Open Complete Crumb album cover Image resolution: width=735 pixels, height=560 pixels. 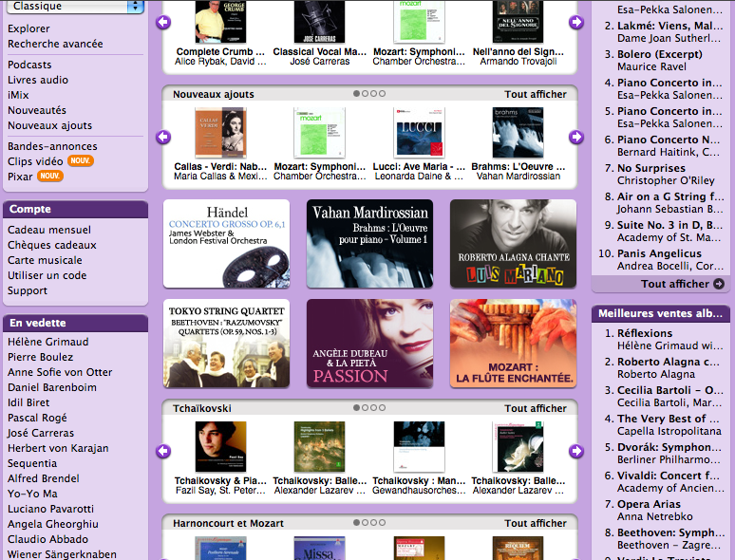[220, 21]
